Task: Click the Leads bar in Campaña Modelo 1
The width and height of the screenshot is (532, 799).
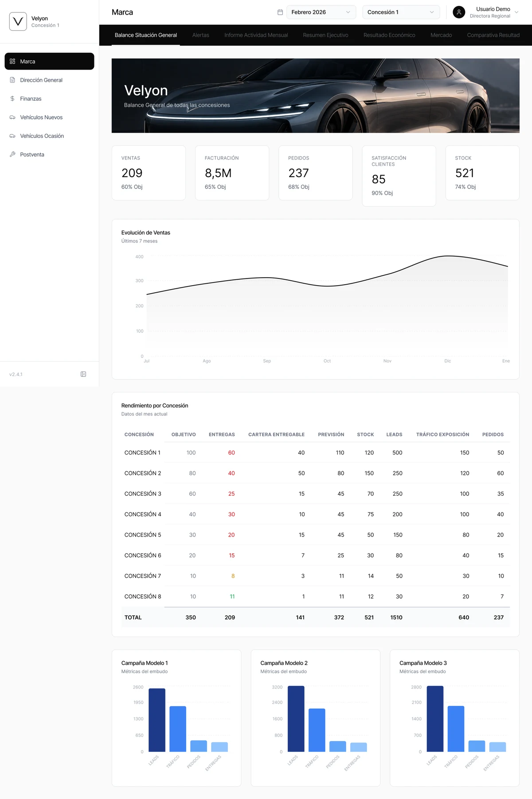Action: point(157,720)
